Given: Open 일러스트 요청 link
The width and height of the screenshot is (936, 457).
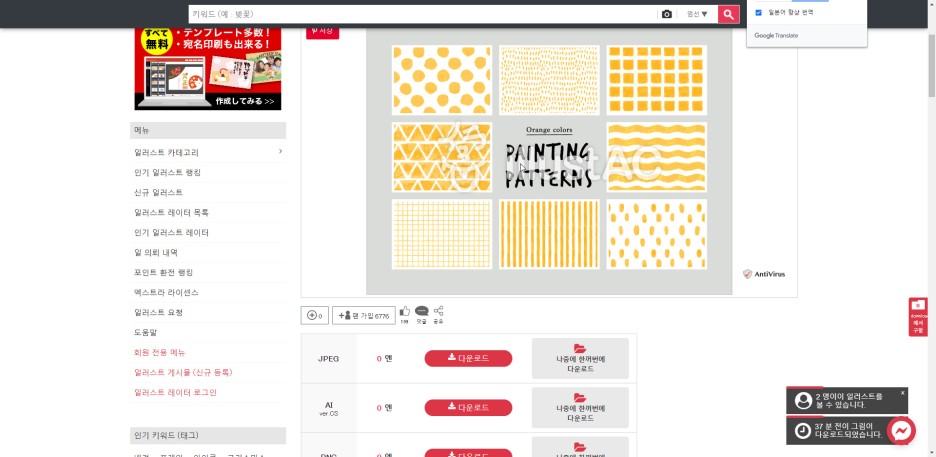Looking at the screenshot, I should point(159,313).
